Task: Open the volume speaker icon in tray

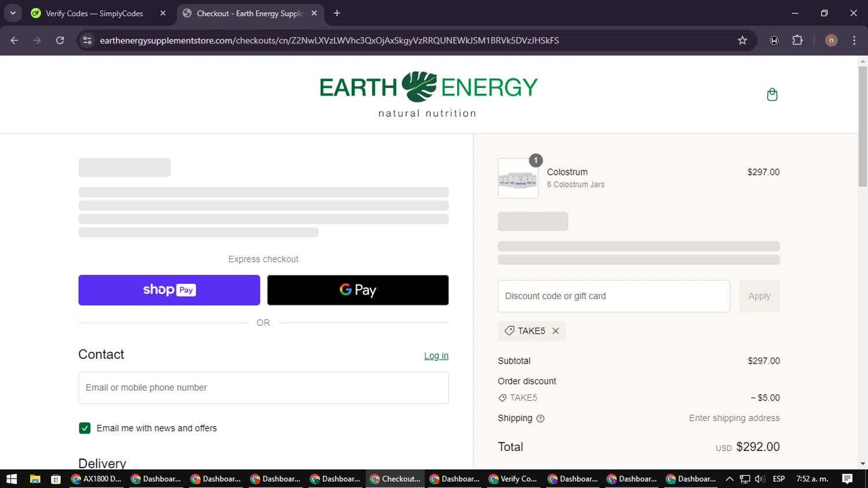Action: 760,479
